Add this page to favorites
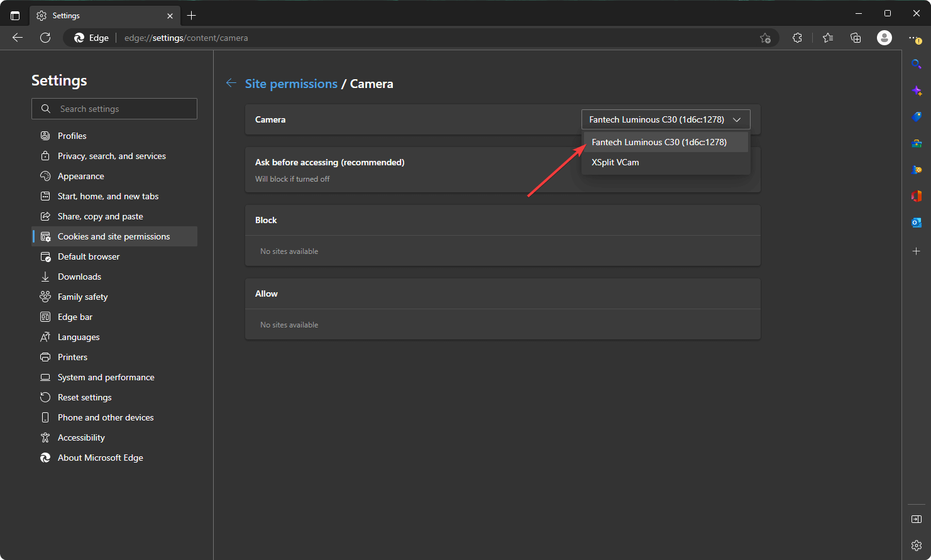The width and height of the screenshot is (931, 560). (x=765, y=38)
